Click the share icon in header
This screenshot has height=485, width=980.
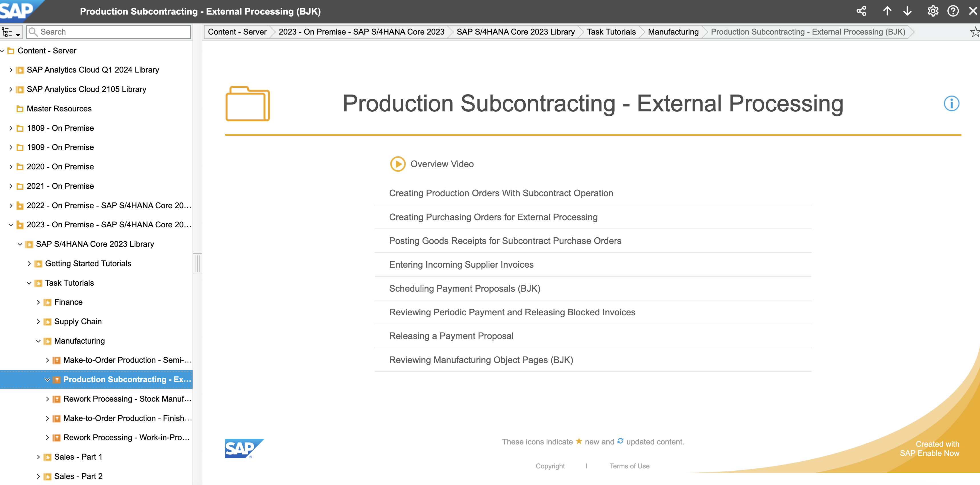pos(861,11)
